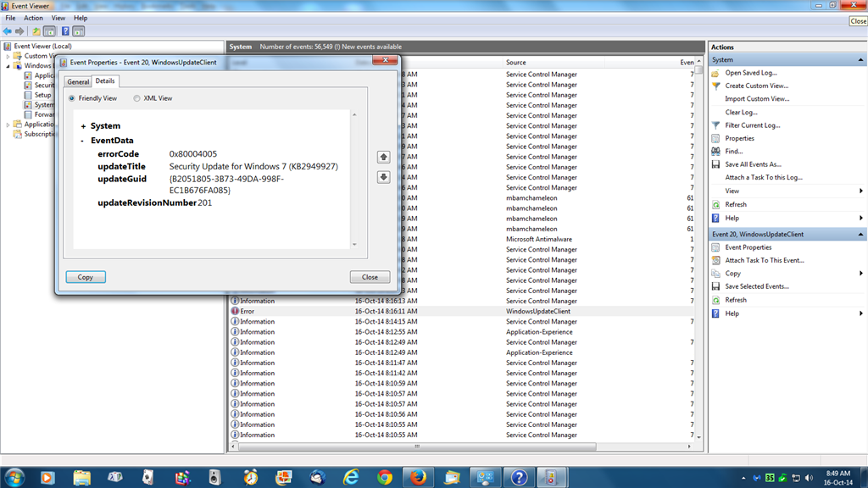
Task: Click the up-one-level folder toolbar icon
Action: (x=36, y=31)
